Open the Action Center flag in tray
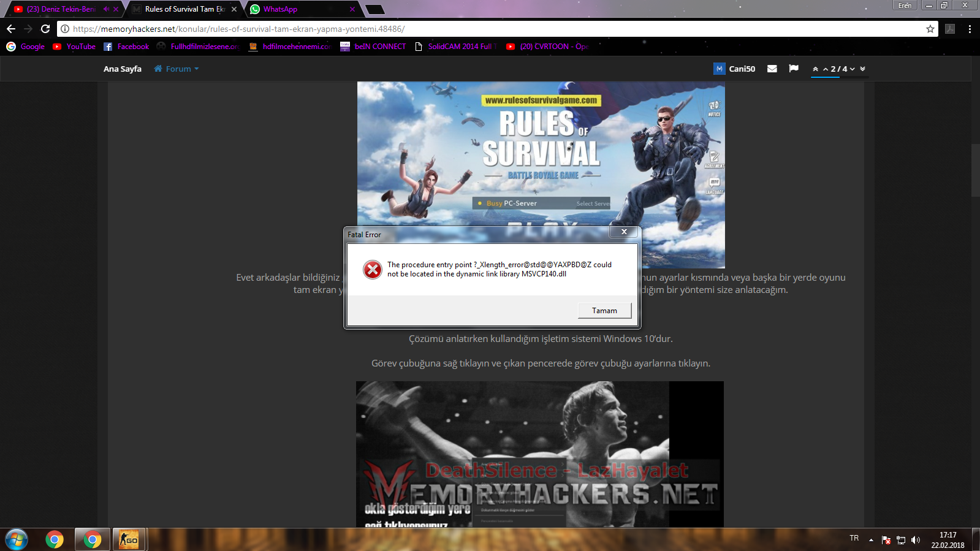Image resolution: width=980 pixels, height=551 pixels. pyautogui.click(x=886, y=540)
